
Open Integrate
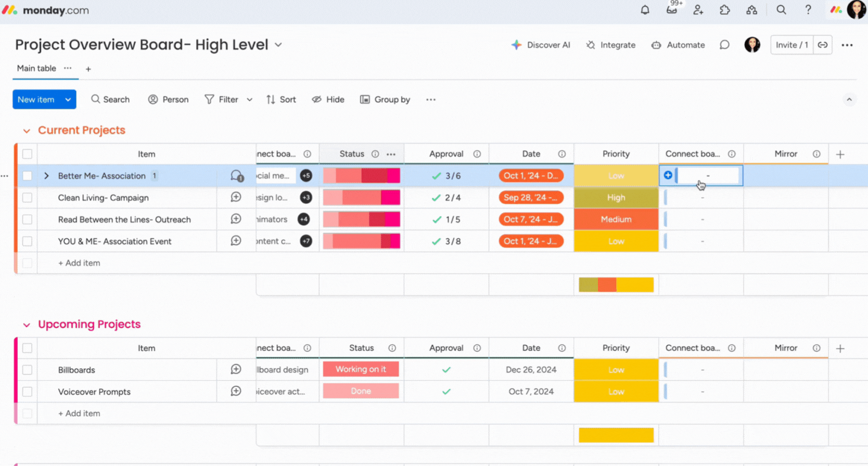(611, 45)
